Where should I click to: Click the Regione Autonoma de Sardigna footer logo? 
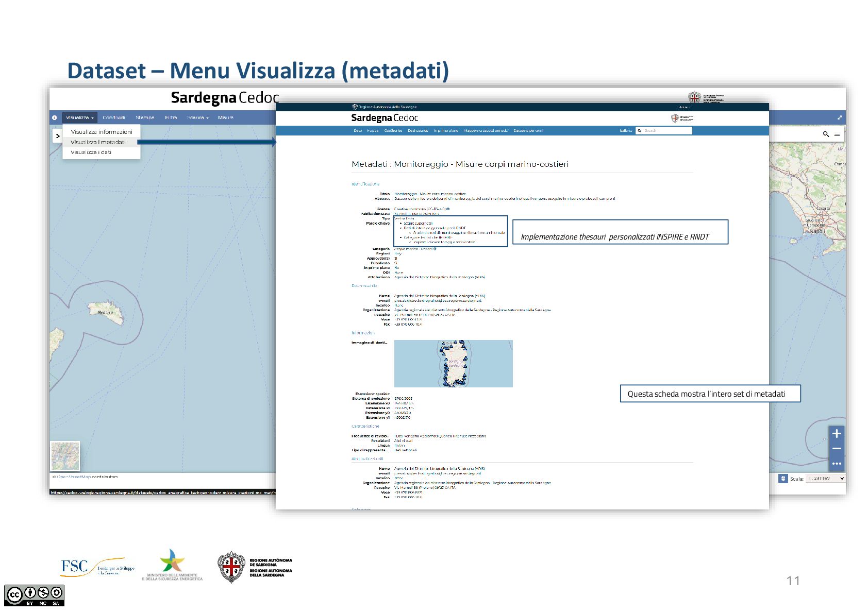255,567
